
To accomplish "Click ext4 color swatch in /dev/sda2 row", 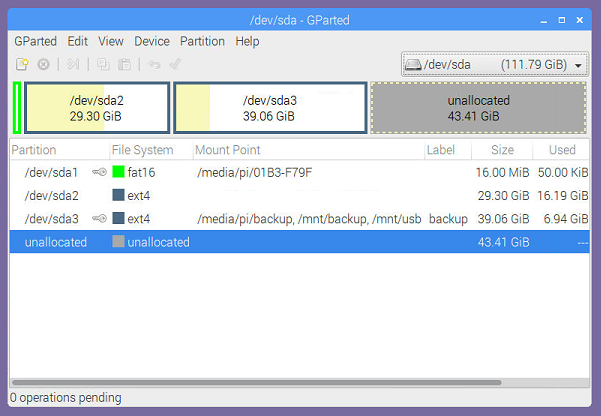I will pyautogui.click(x=118, y=195).
